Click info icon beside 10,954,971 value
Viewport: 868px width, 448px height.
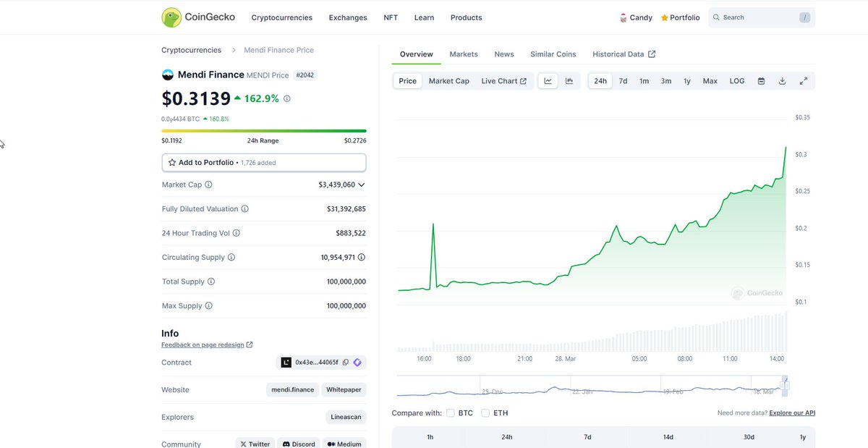pyautogui.click(x=362, y=258)
